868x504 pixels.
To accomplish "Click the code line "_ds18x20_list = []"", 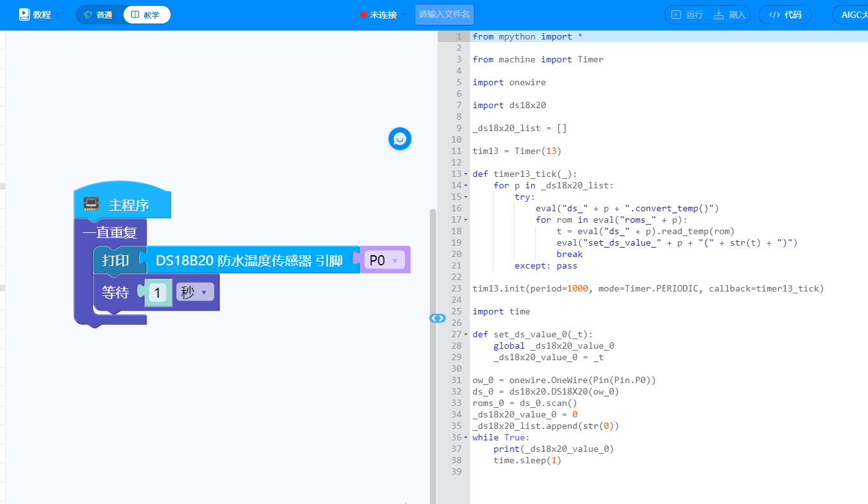I will [x=520, y=129].
